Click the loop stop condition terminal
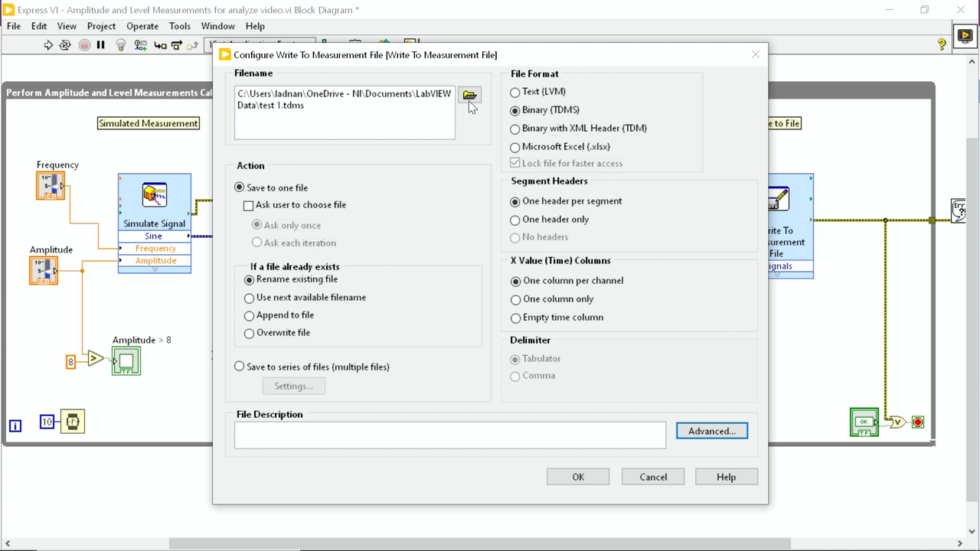980x551 pixels. (x=918, y=422)
